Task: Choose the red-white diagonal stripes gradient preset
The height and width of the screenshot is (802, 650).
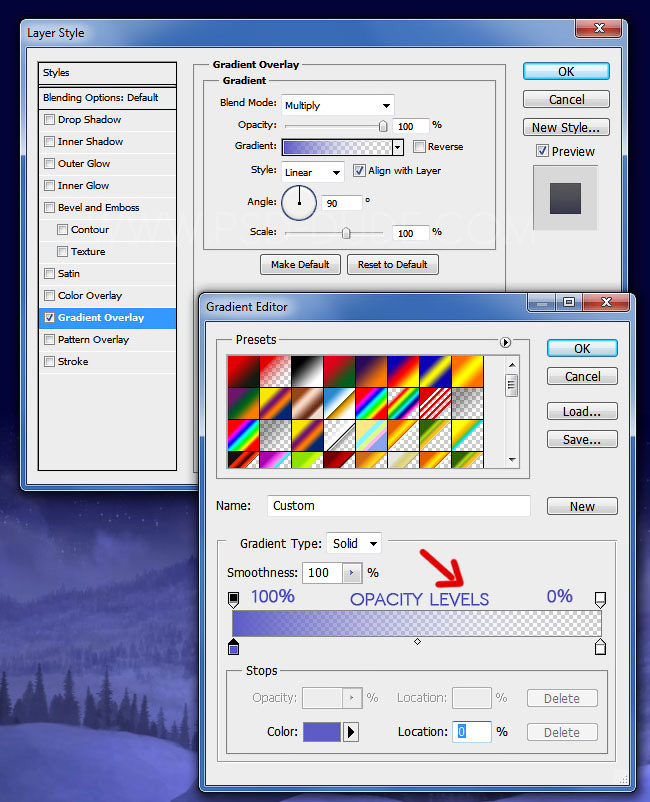Action: pyautogui.click(x=435, y=403)
